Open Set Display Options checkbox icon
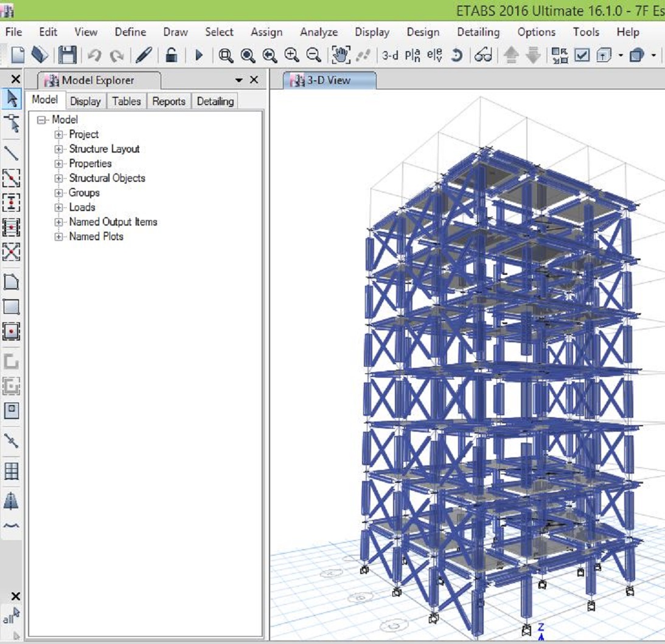This screenshot has width=665, height=644. coord(582,55)
